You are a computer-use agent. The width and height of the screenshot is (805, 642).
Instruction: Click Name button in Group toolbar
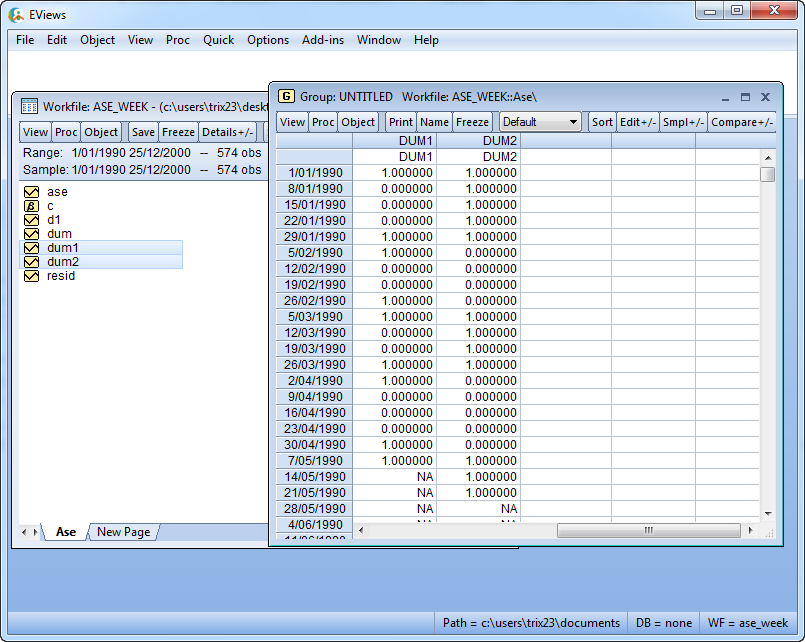[x=434, y=122]
